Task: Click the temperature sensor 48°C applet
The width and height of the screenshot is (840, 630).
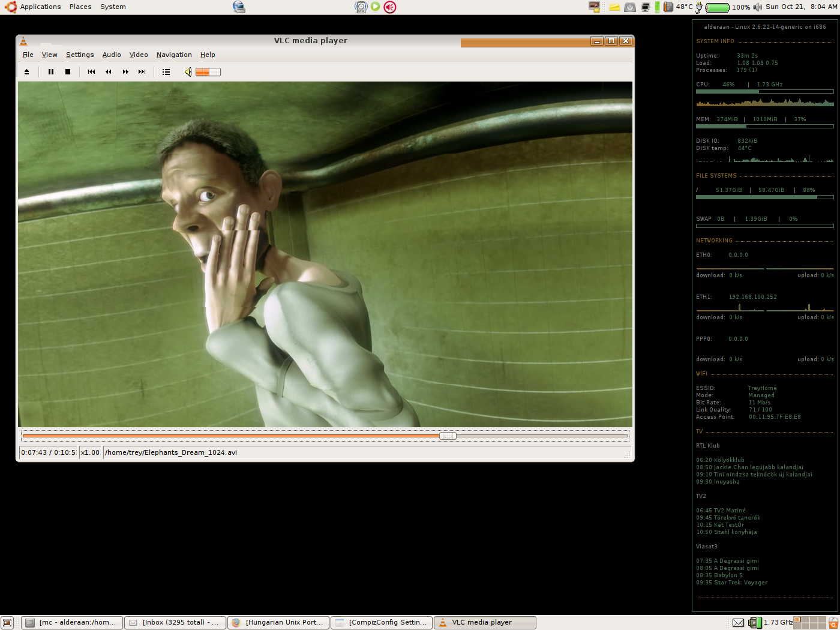Action: coord(677,7)
